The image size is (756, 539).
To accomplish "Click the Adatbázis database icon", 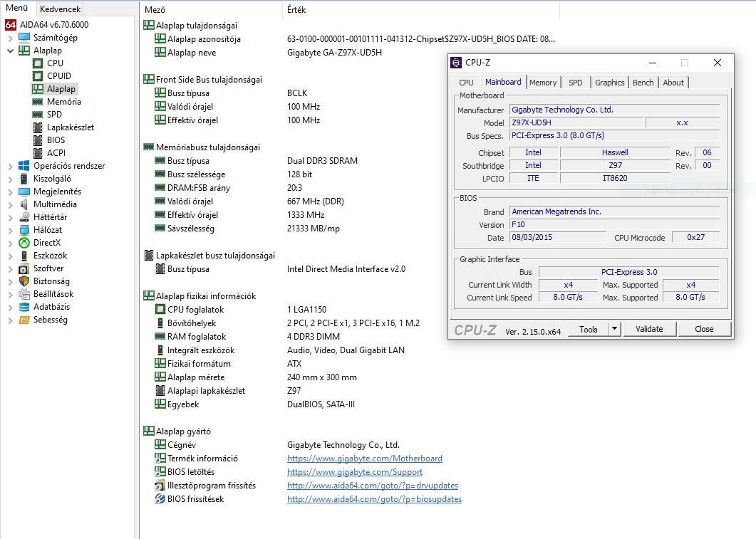I will pos(24,307).
